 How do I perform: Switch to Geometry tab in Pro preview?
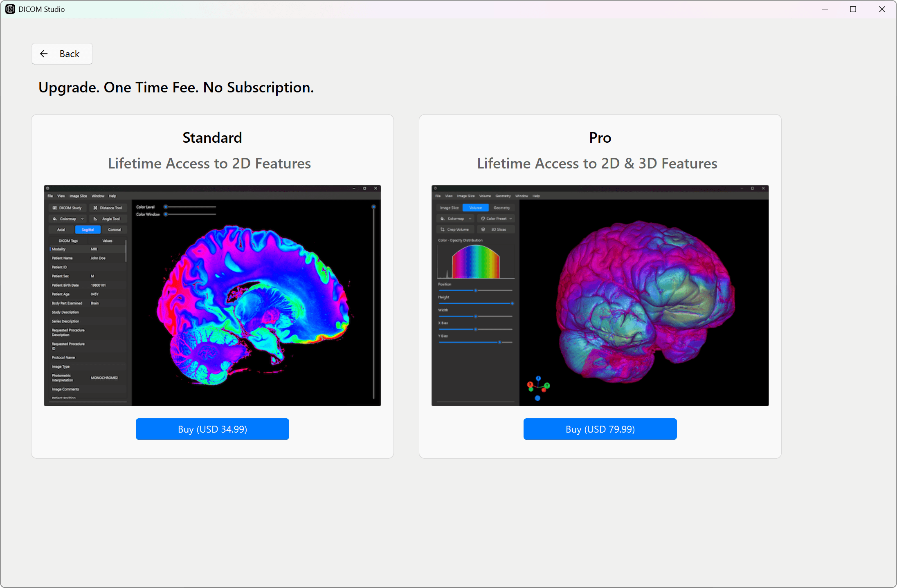tap(501, 208)
